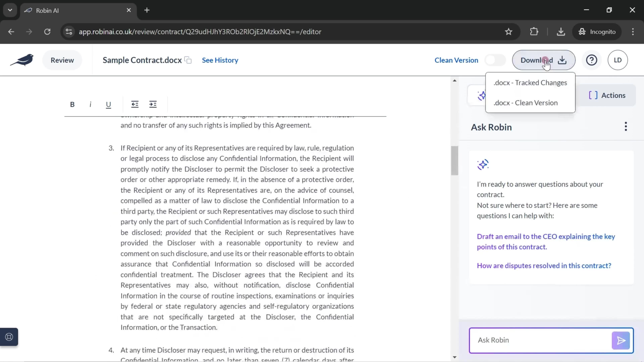View See History for this contract
This screenshot has height=362, width=644.
220,60
